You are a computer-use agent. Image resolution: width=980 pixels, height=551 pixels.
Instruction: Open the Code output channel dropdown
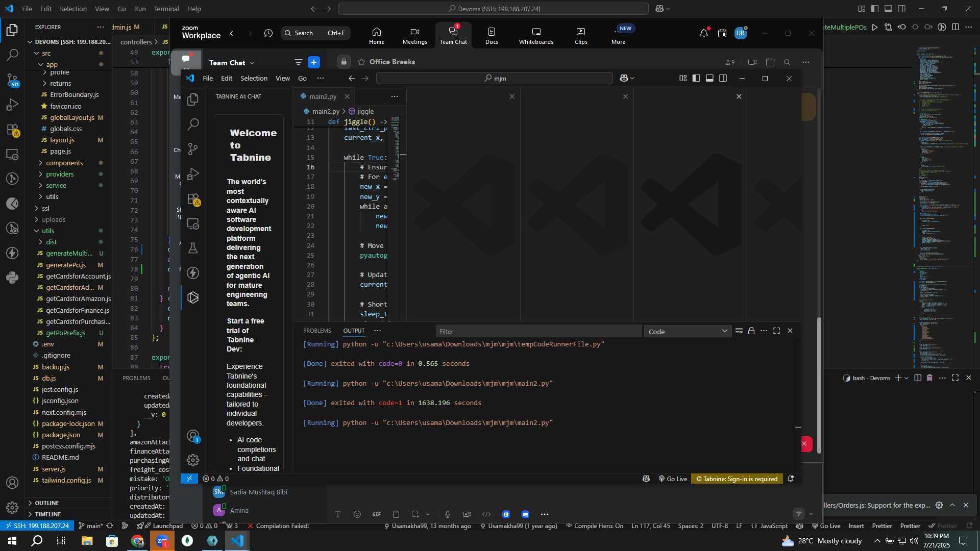pyautogui.click(x=688, y=332)
